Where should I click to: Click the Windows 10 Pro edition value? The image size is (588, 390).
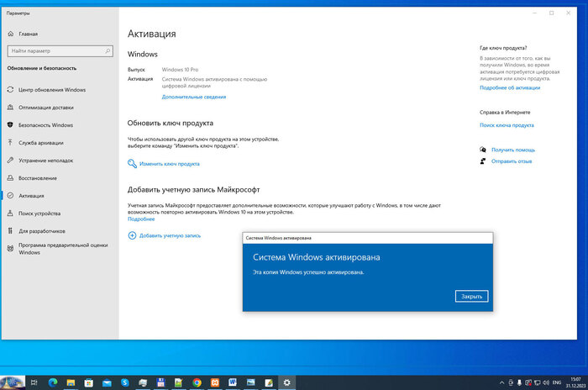(x=180, y=70)
